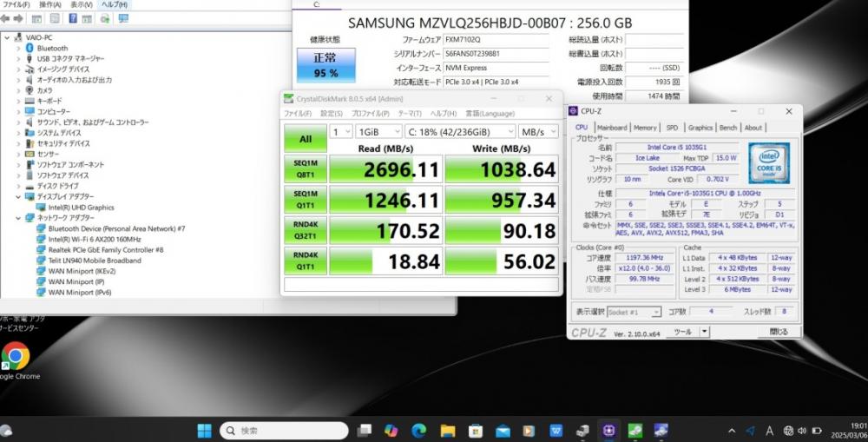Run the RND4K Q1T1 test button
The width and height of the screenshot is (868, 442).
click(x=306, y=261)
